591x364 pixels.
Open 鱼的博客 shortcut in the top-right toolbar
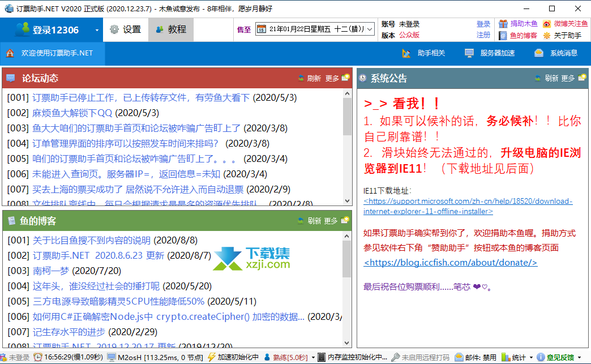click(x=518, y=36)
